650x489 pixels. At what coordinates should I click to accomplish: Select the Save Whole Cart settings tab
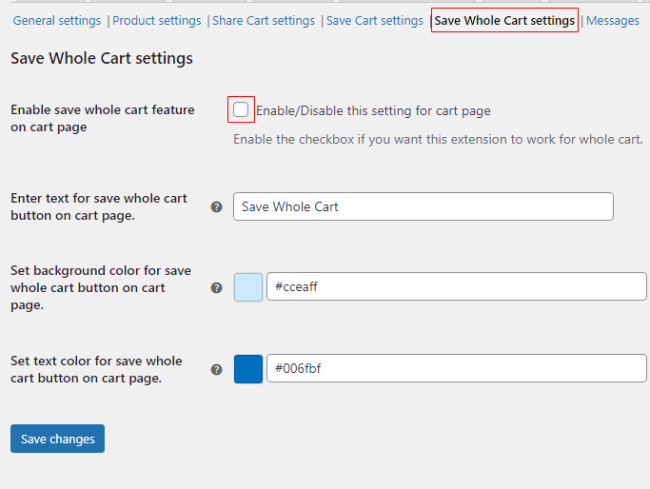(x=504, y=20)
